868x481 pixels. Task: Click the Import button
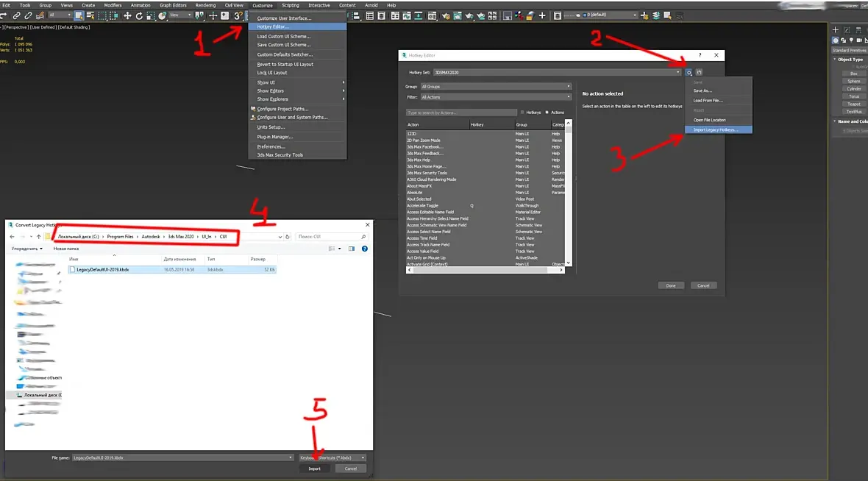[314, 468]
